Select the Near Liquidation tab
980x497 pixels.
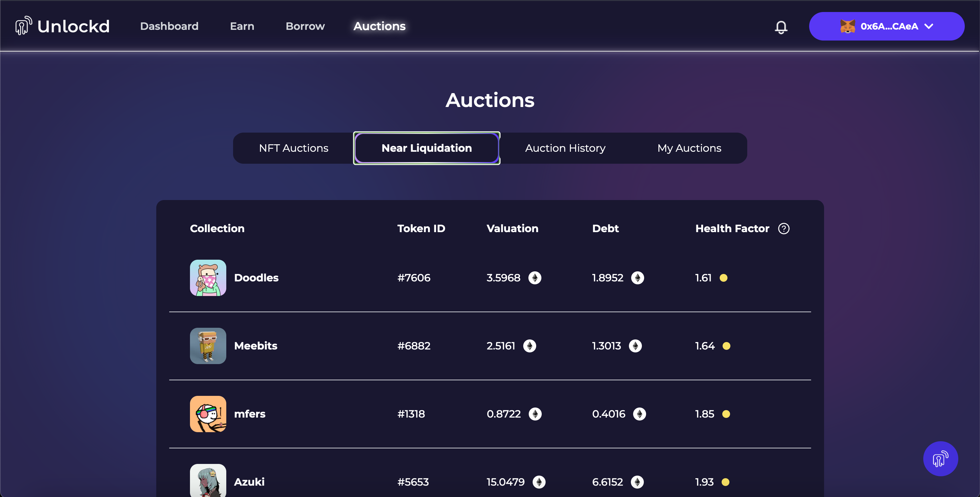click(427, 148)
